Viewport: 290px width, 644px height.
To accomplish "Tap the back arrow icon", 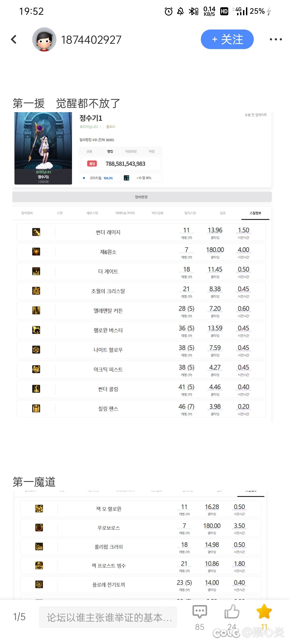I will [14, 39].
